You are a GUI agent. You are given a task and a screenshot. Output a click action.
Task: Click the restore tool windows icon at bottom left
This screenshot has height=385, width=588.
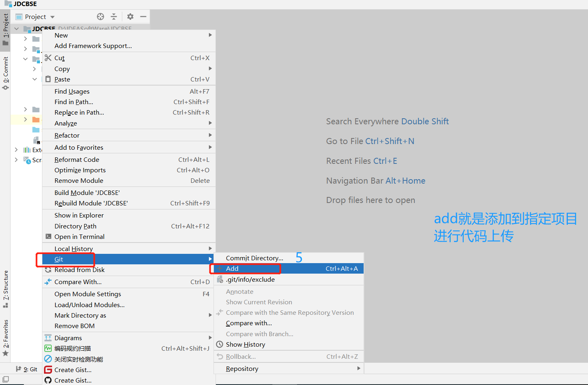(x=5, y=379)
